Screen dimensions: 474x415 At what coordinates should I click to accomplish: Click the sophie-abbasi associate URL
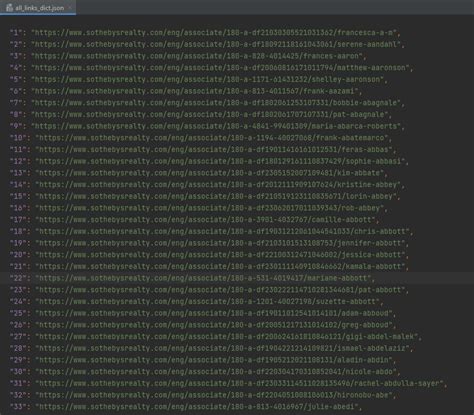tap(220, 161)
